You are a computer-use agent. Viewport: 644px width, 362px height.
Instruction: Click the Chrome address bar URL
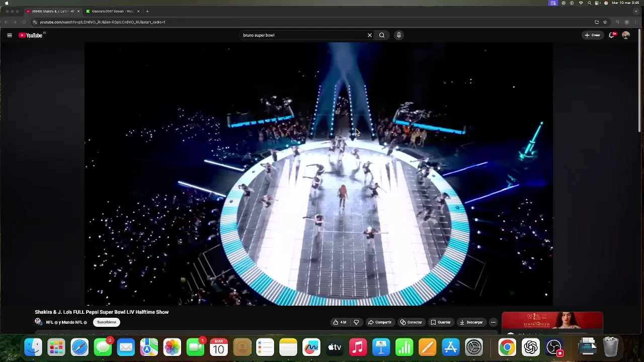[103, 22]
